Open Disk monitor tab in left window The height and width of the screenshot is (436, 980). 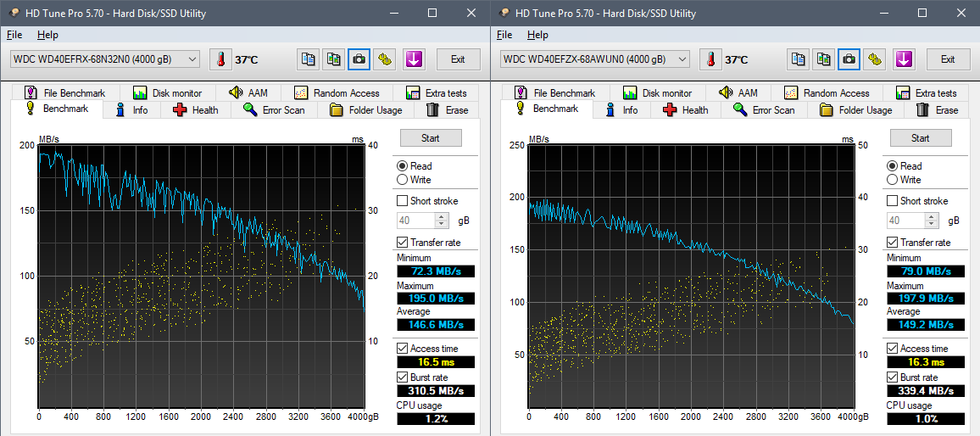point(168,92)
